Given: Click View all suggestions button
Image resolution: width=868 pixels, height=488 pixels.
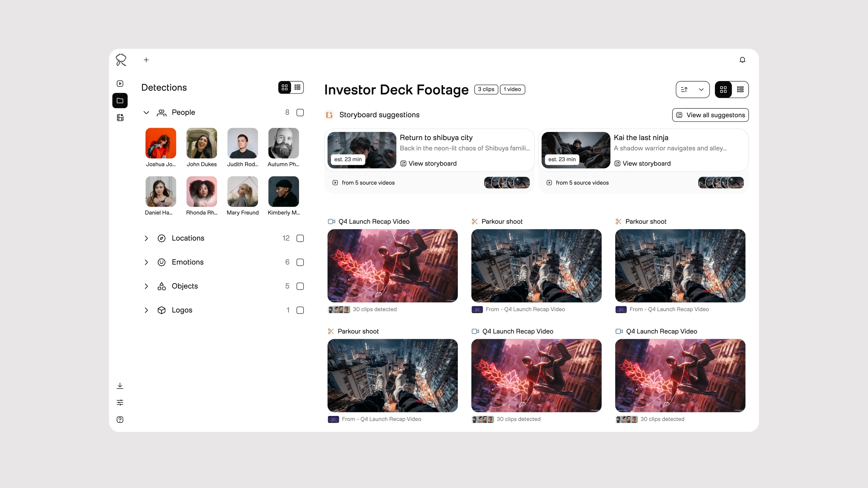Looking at the screenshot, I should click(711, 115).
